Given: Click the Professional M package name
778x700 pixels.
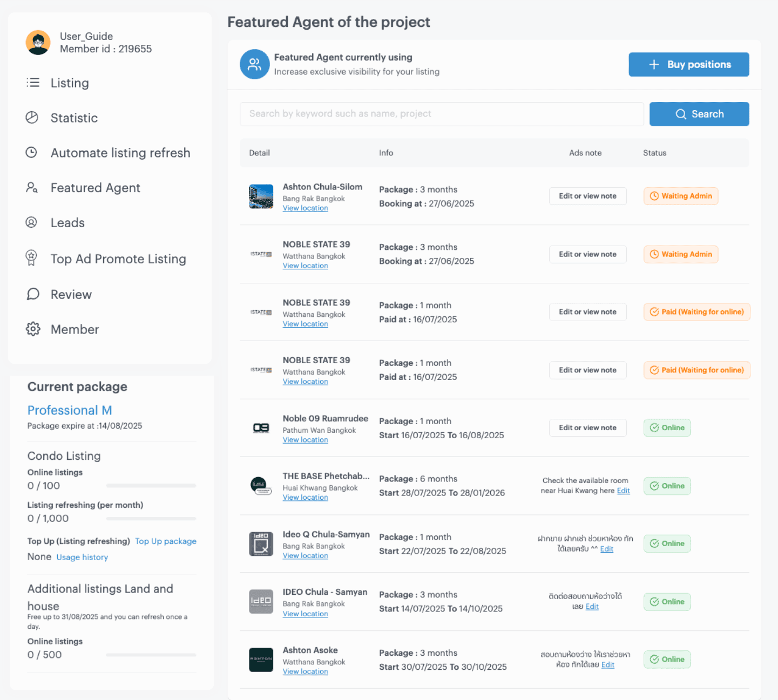Looking at the screenshot, I should (70, 410).
